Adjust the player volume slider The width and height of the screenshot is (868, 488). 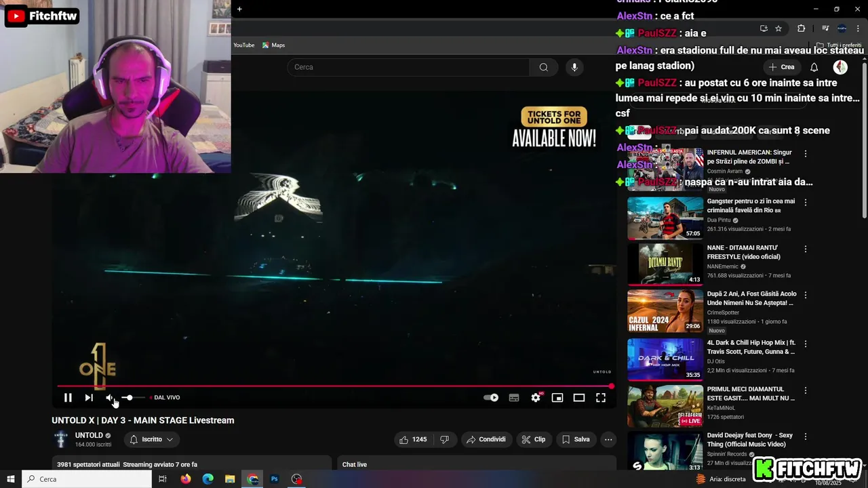[x=132, y=398]
